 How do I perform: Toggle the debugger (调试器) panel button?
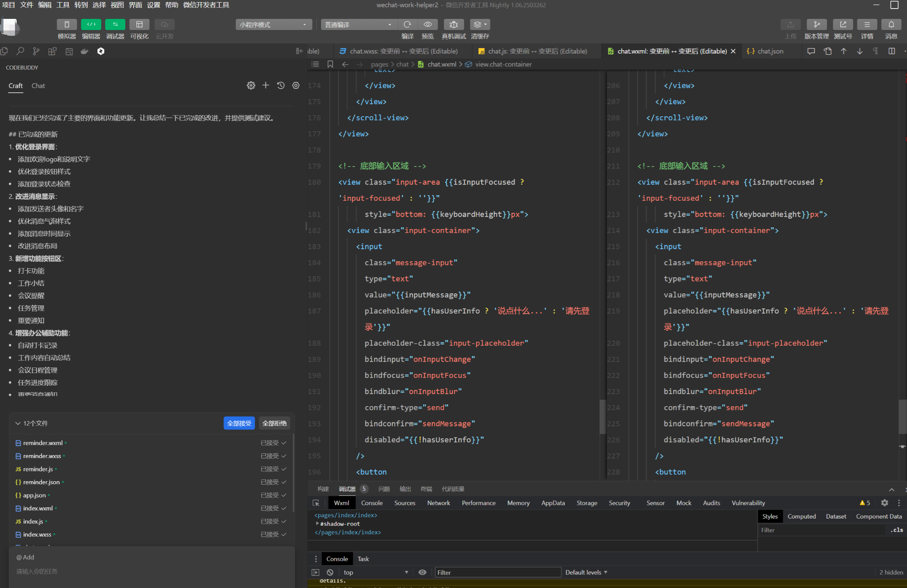pyautogui.click(x=115, y=24)
